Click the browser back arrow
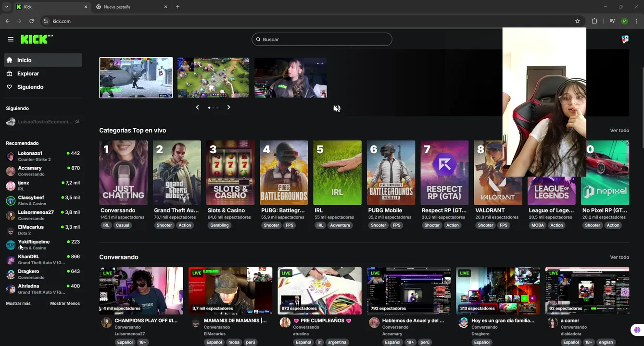Image resolution: width=644 pixels, height=346 pixels. click(7, 21)
